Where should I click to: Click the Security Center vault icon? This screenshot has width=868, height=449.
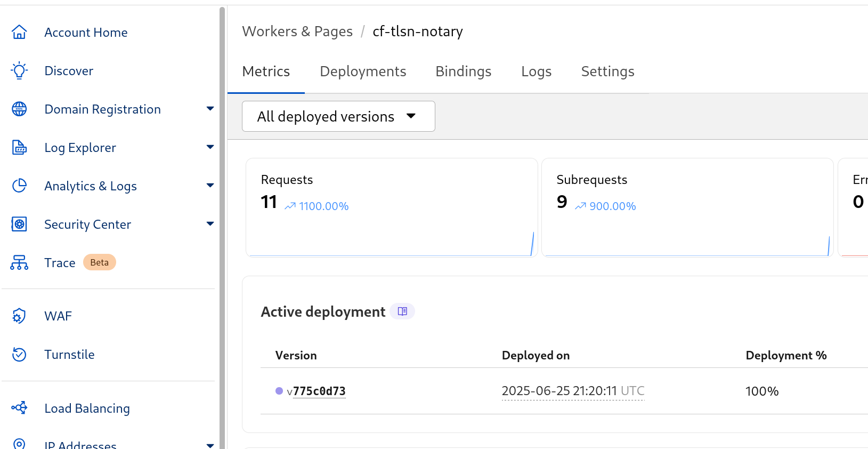click(19, 224)
